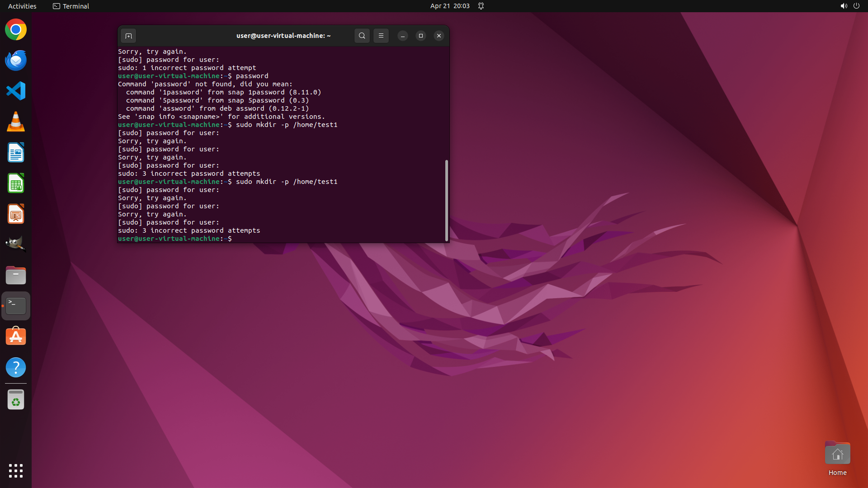Open the clock and calendar dropdown
The height and width of the screenshot is (488, 868).
[x=449, y=6]
